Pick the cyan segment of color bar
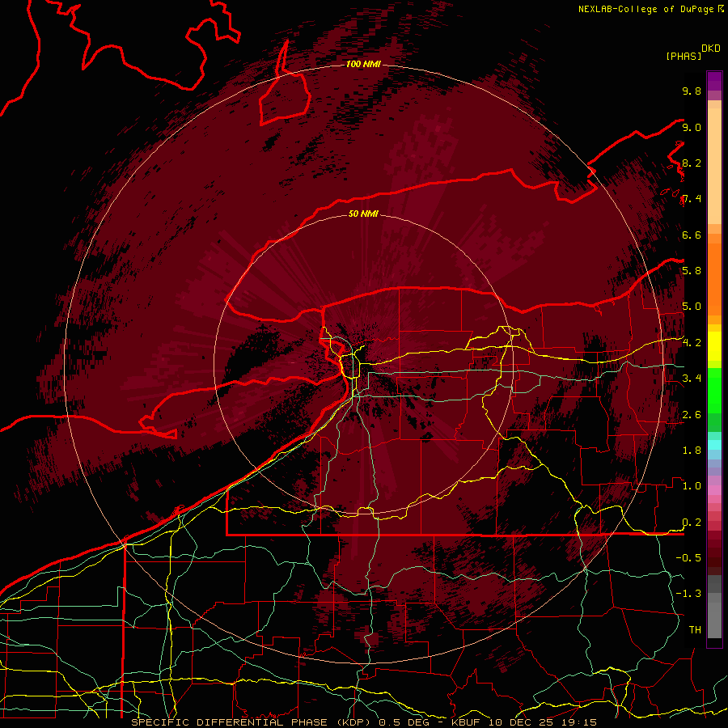 click(x=714, y=445)
